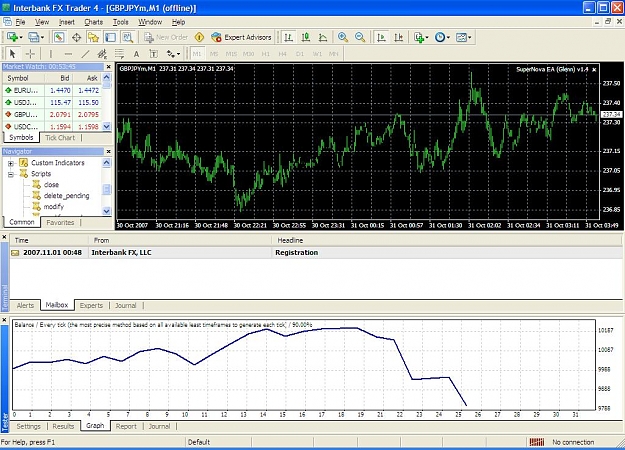This screenshot has height=450, width=625.
Task: Open the Registration mail from Interbank FX
Action: click(316, 253)
